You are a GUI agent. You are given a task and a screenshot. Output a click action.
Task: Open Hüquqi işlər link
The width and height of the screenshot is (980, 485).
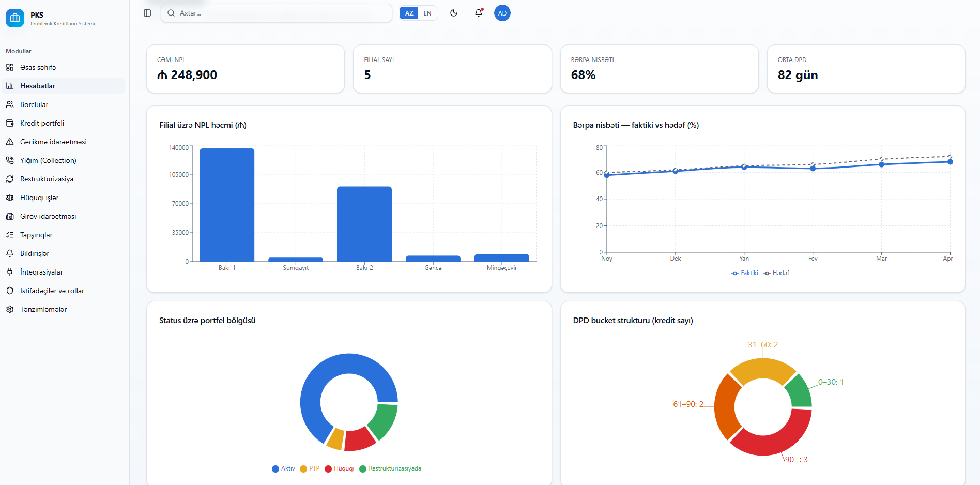tap(63, 198)
